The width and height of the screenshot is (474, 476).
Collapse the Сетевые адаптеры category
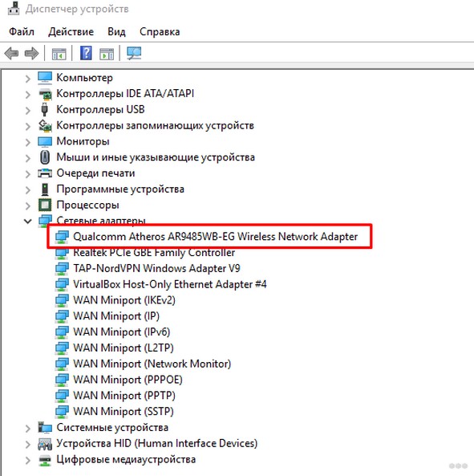[27, 222]
